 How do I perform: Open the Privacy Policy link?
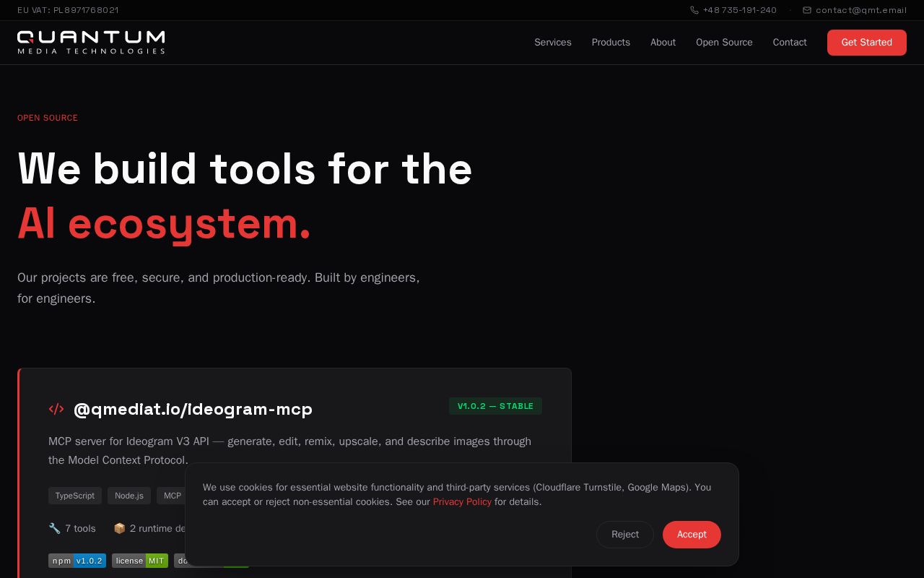[x=462, y=501]
